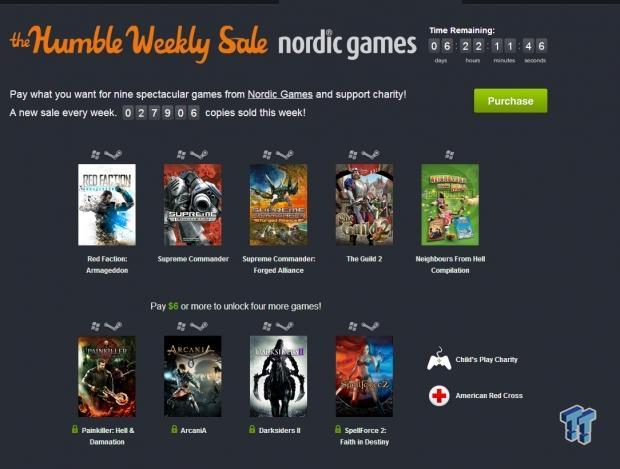
Task: Click the Neighbours From Hell Compilation title
Action: point(450,265)
